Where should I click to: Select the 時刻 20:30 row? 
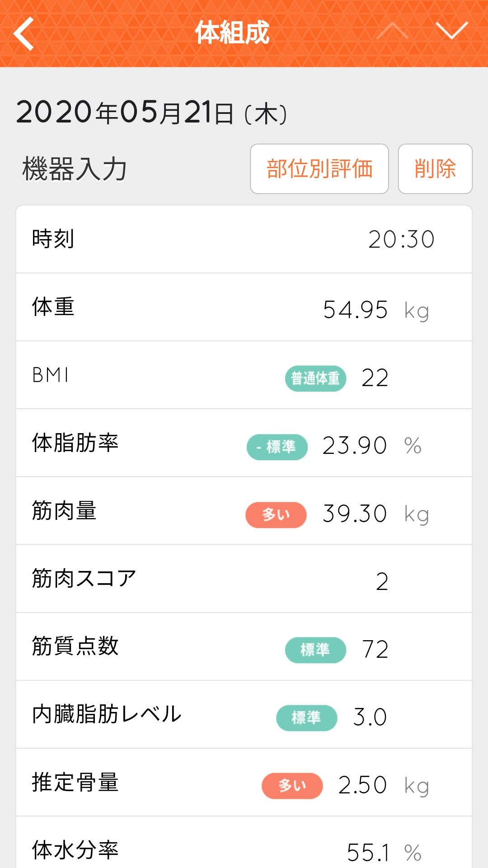point(244,239)
